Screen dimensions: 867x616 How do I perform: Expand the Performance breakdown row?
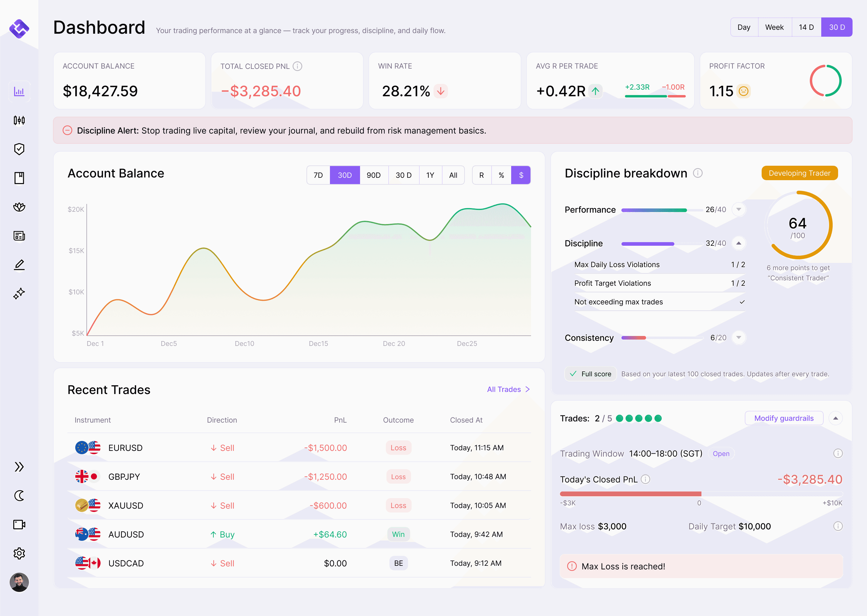pyautogui.click(x=738, y=209)
